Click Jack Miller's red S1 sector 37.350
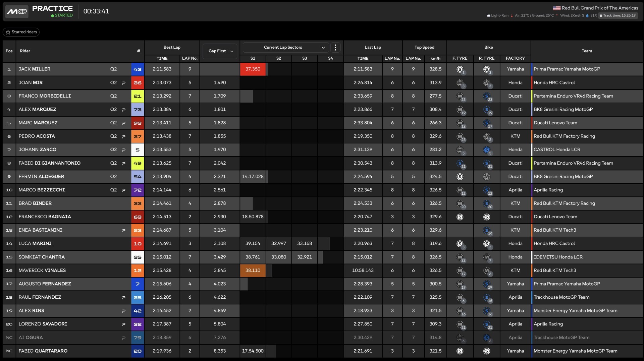 click(x=253, y=69)
